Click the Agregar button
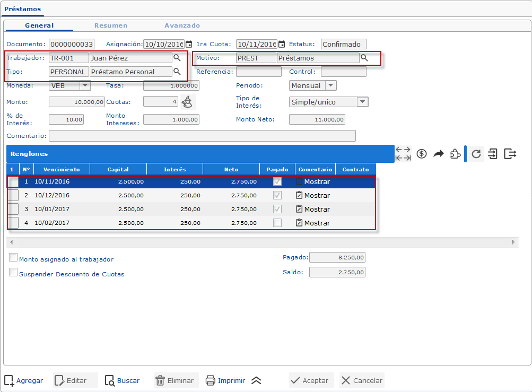 coord(24,380)
